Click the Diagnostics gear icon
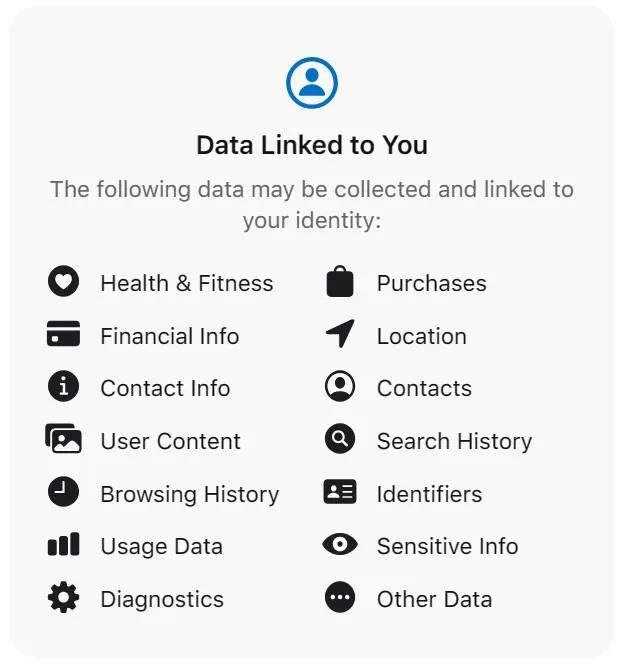The image size is (628, 667). 63,597
